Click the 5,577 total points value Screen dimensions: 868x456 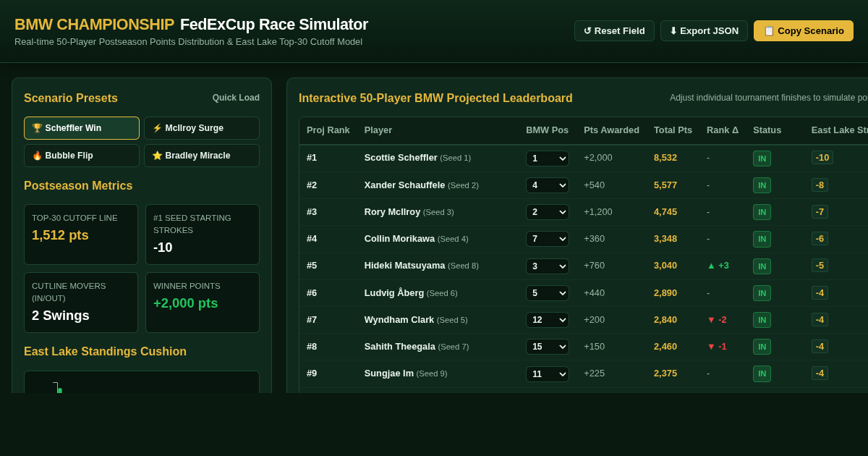[665, 185]
